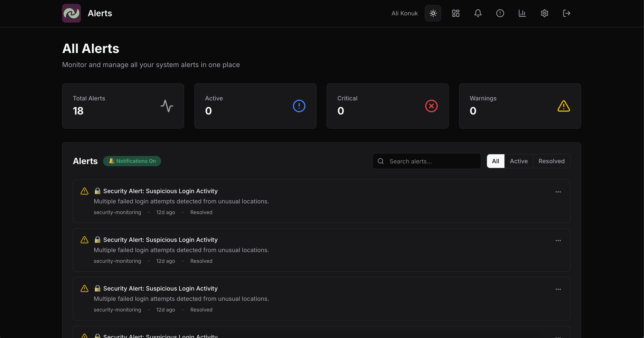Open settings gear icon
The width and height of the screenshot is (644, 338).
tap(544, 13)
